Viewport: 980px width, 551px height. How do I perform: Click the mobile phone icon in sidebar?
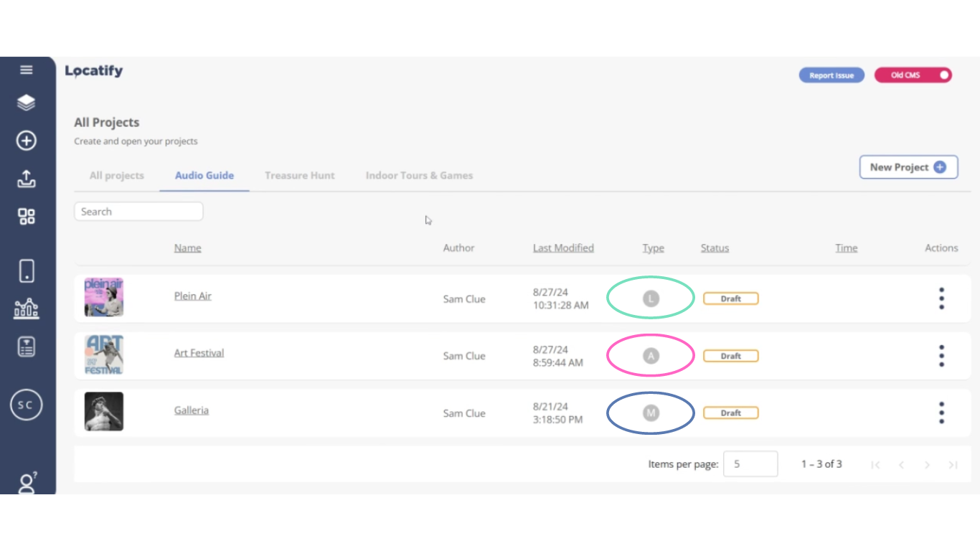click(x=27, y=271)
